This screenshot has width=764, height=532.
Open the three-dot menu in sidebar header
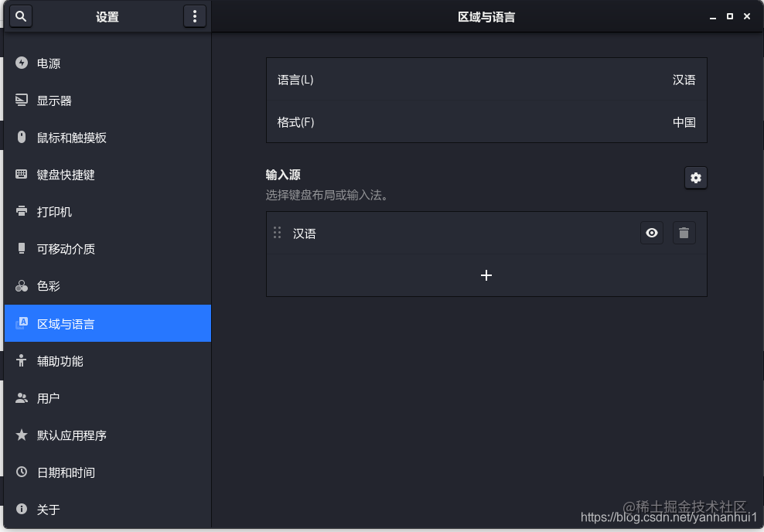point(194,16)
